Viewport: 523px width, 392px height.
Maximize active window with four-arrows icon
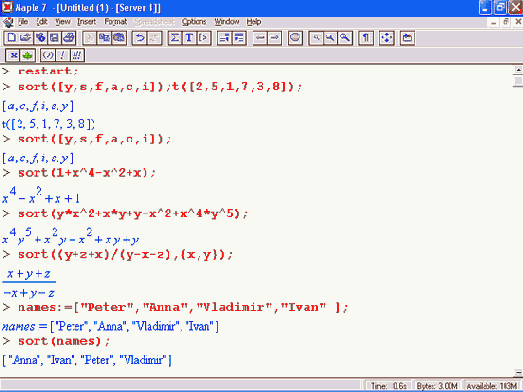point(387,38)
